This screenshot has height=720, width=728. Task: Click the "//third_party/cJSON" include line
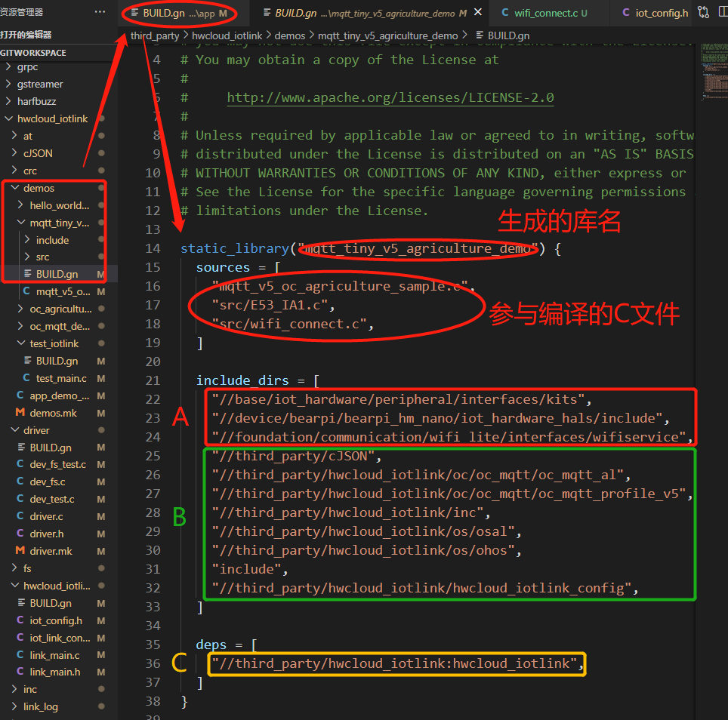click(297, 456)
